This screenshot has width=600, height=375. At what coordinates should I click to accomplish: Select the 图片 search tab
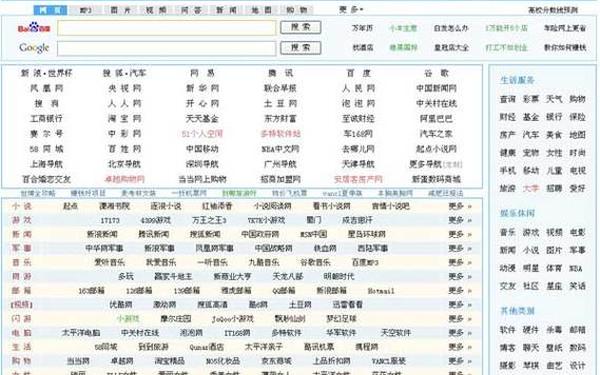tap(121, 10)
